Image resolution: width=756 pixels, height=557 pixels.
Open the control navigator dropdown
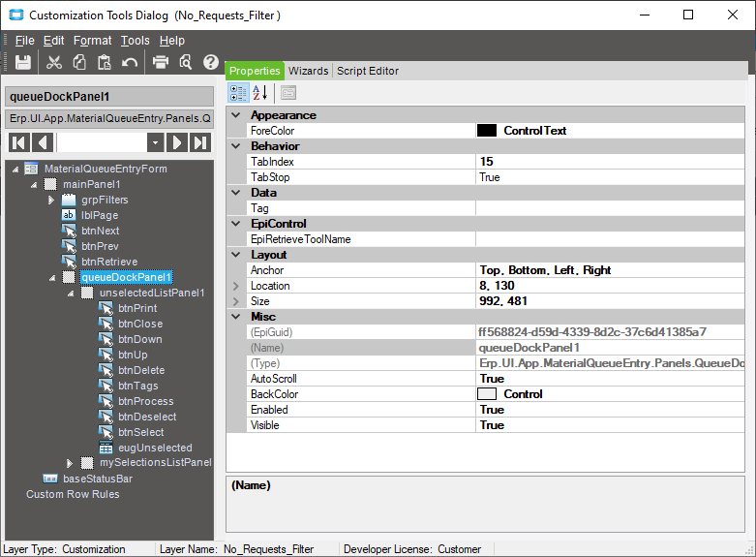(x=155, y=142)
